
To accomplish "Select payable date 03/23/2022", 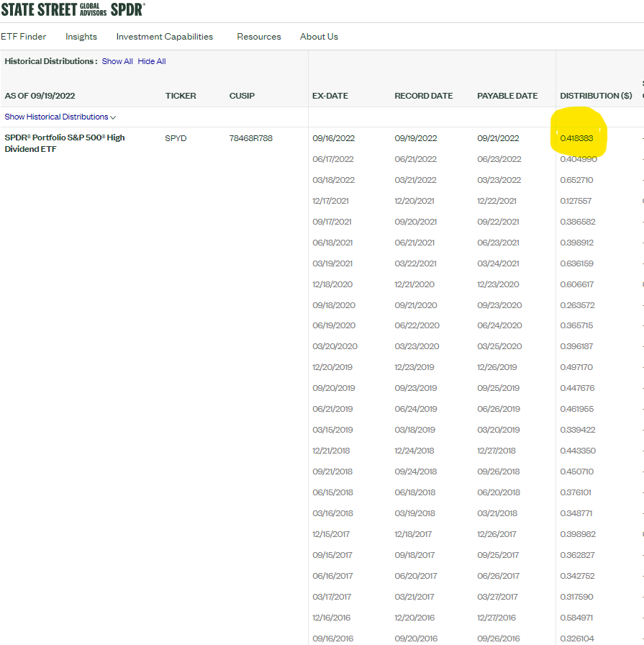I will click(499, 180).
